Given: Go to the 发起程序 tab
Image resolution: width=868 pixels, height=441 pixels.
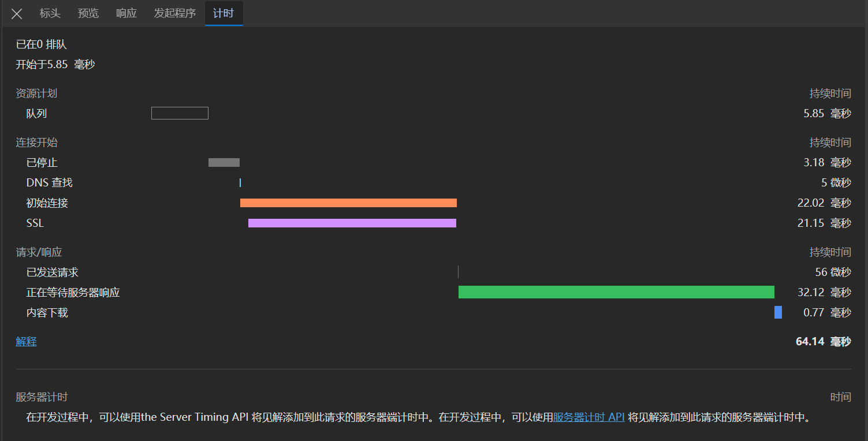Looking at the screenshot, I should point(175,13).
